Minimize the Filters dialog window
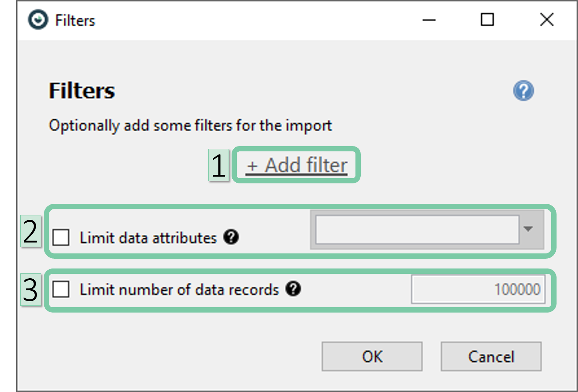Viewport: 578px width, 392px height. 429,20
